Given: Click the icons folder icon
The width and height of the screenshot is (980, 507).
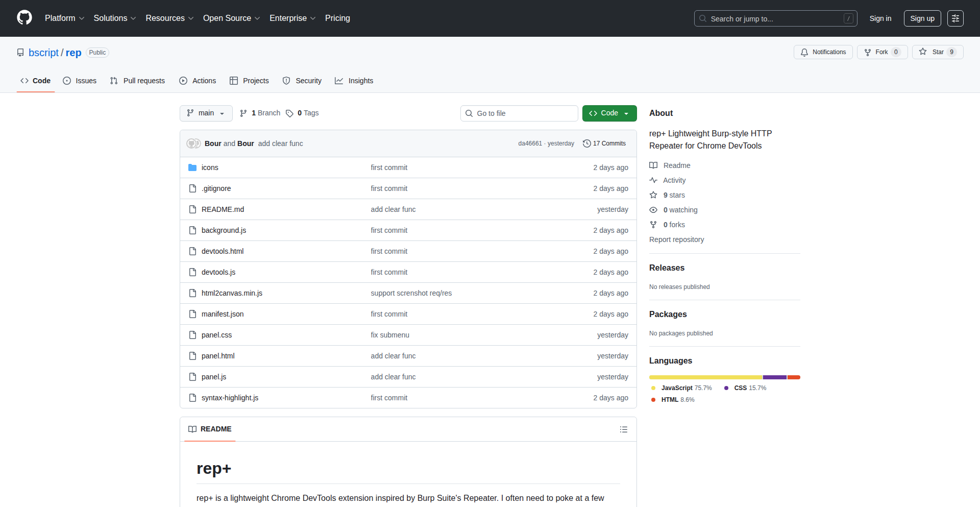Looking at the screenshot, I should tap(192, 167).
